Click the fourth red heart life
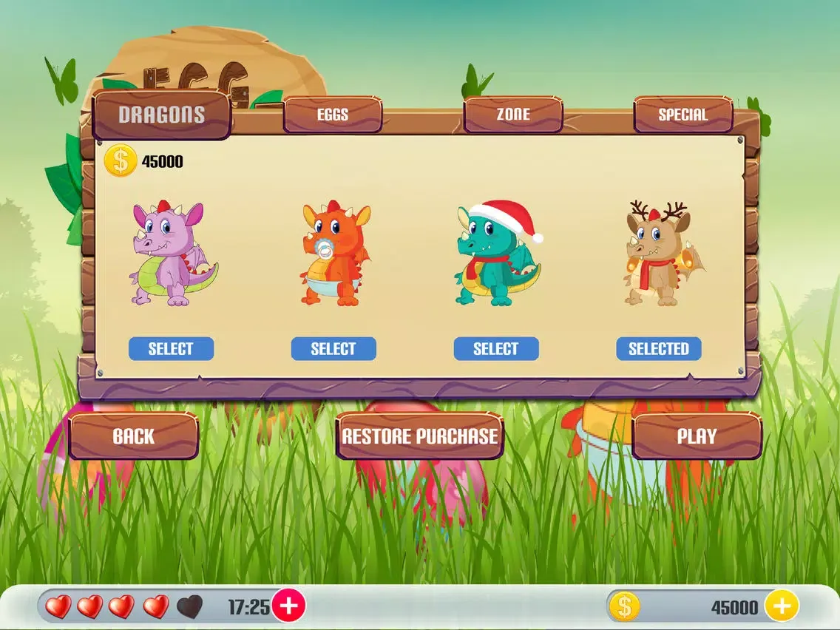 coord(156,606)
